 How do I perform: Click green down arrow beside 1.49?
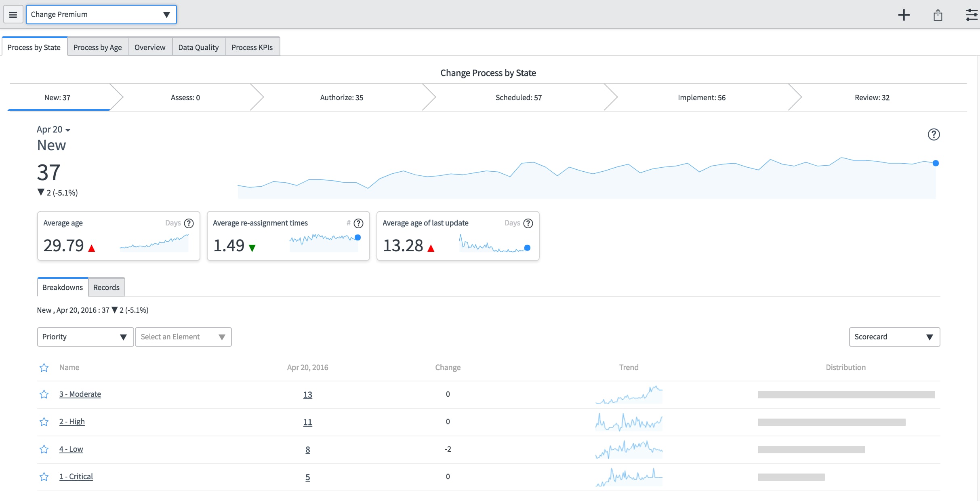[x=252, y=248]
